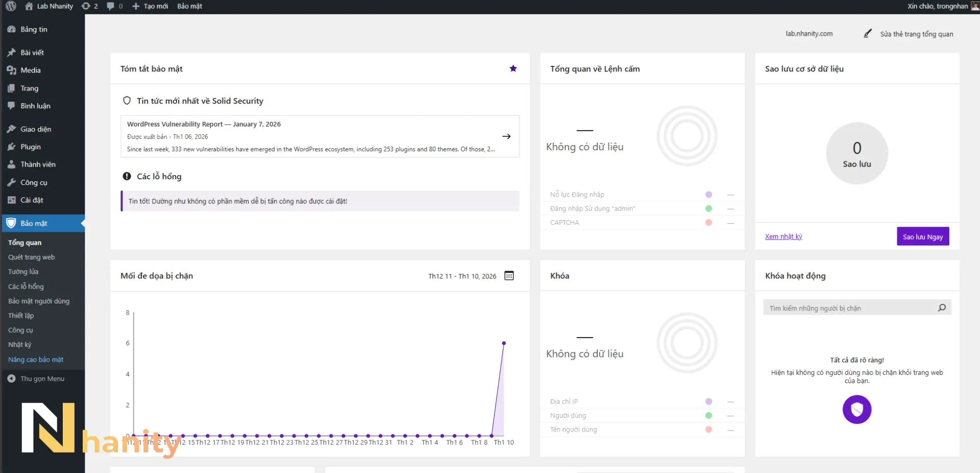Click the Tin tốt! no vulnerable software notice
This screenshot has width=980, height=473.
(320, 201)
